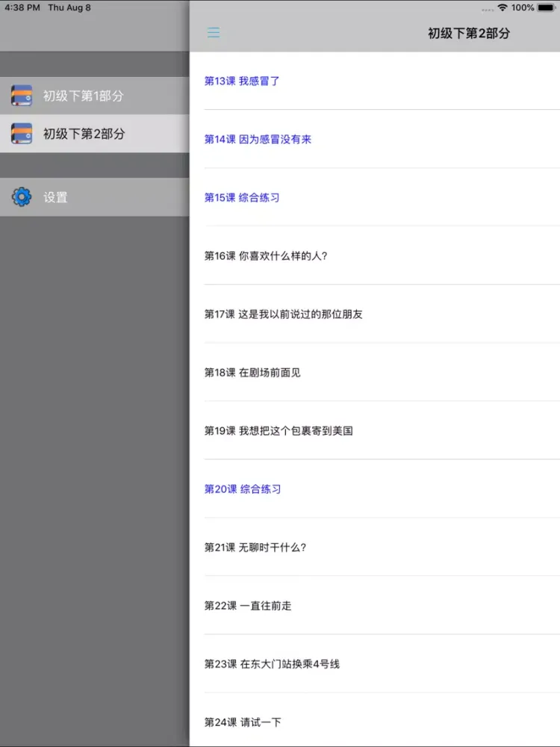Click book icon beside 初级下第2部分
This screenshot has height=747, width=560.
pos(22,134)
